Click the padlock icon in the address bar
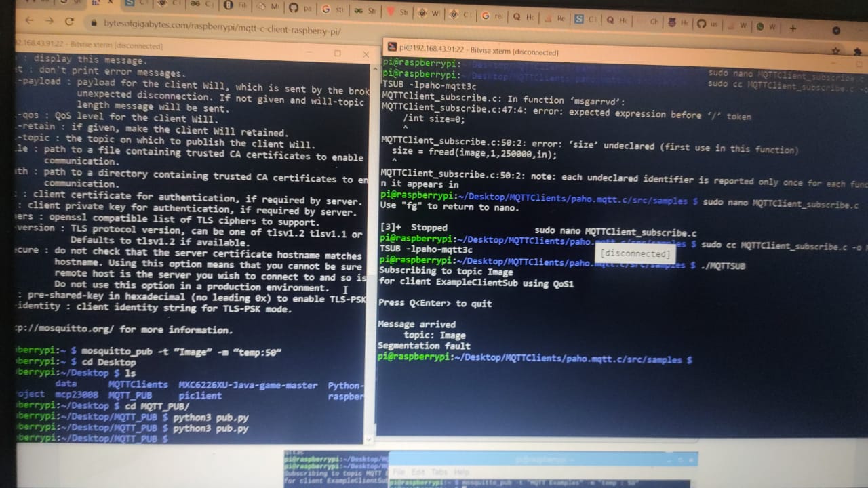The image size is (868, 488). (x=93, y=22)
